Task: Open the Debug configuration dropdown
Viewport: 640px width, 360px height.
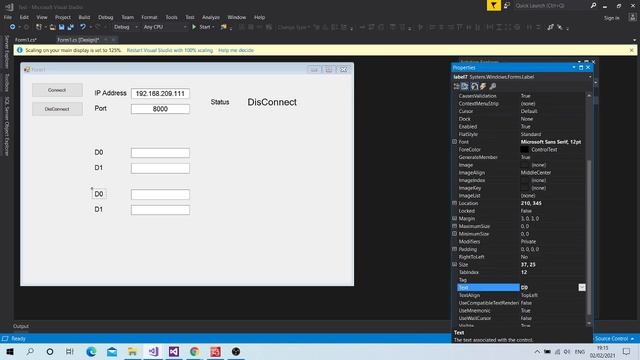Action: click(x=126, y=27)
